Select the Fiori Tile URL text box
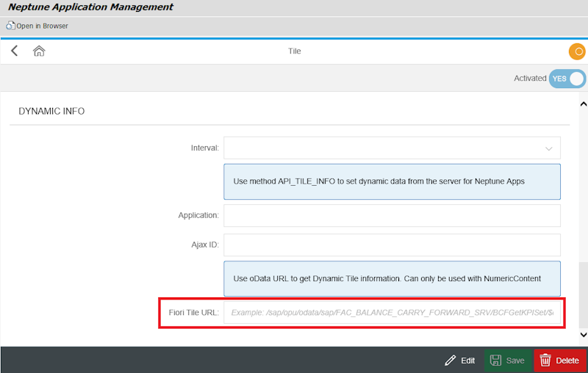Screen dimensions: 588x373 tap(392, 313)
